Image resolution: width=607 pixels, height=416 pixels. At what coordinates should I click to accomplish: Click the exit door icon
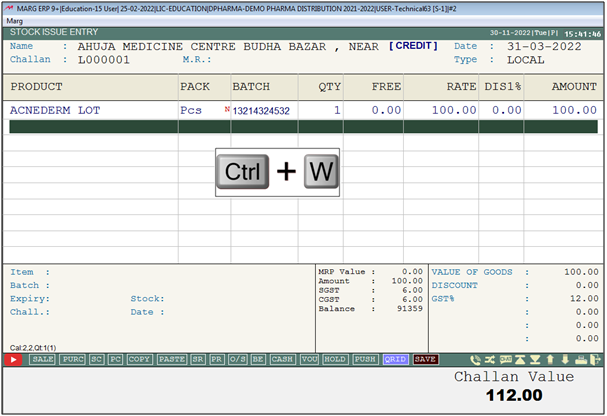[x=595, y=359]
